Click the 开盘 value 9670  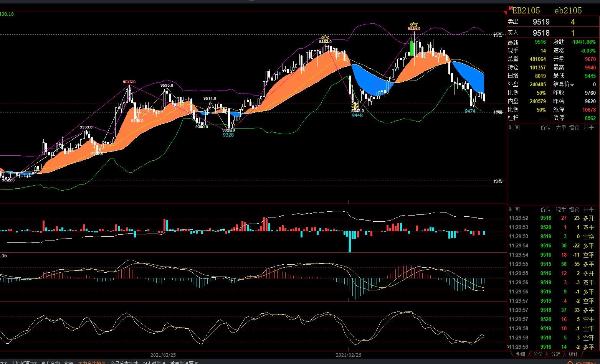point(590,59)
